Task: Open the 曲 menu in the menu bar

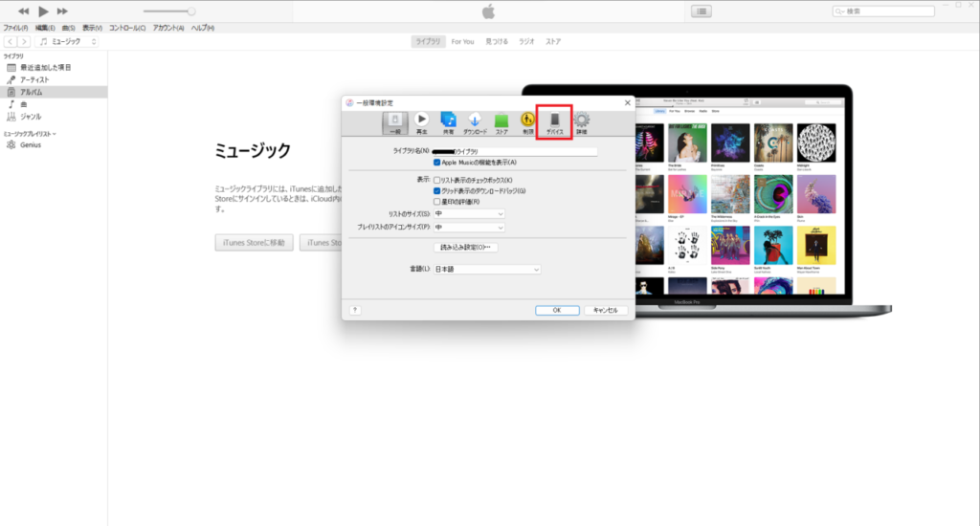Action: coord(69,28)
